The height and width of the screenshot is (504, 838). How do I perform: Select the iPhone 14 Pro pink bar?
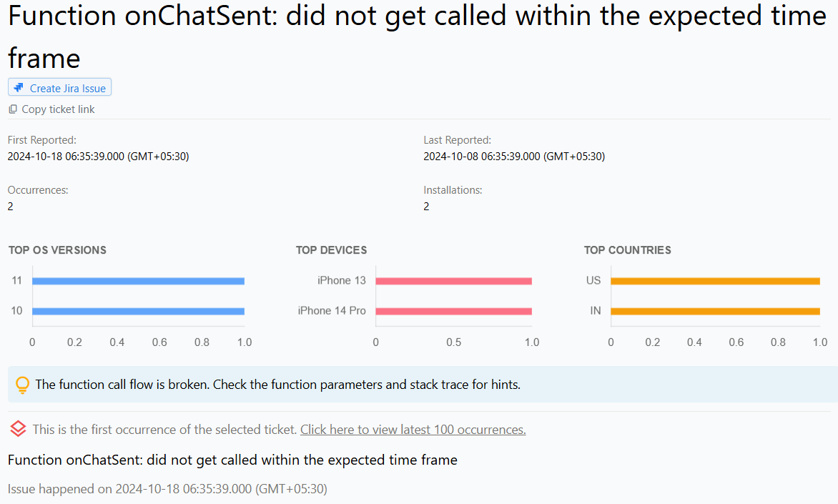453,311
